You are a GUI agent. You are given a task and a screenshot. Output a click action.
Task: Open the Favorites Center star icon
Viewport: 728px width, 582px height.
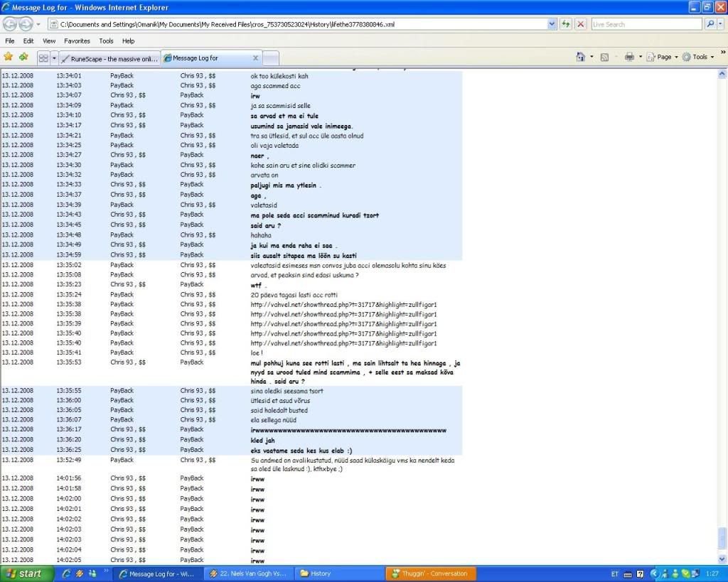[x=9, y=57]
